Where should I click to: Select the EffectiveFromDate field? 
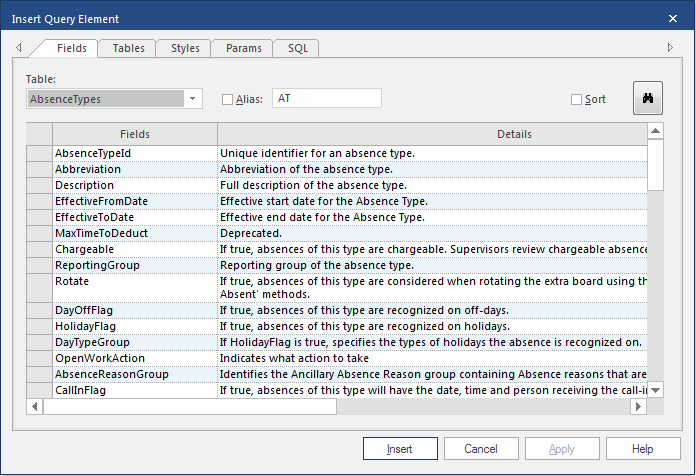tap(135, 201)
